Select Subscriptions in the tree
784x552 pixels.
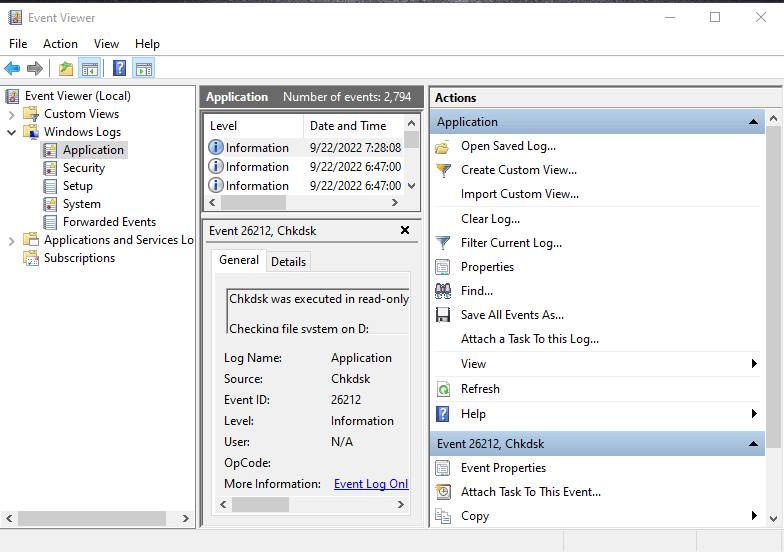click(x=79, y=258)
